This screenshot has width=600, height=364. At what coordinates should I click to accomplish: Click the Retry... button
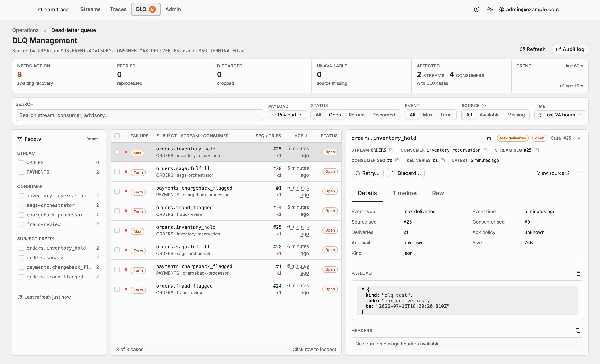tap(368, 173)
